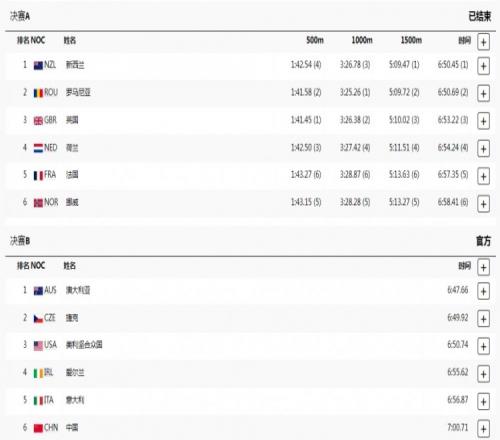Click plus icon for IRL row

[x=483, y=374]
